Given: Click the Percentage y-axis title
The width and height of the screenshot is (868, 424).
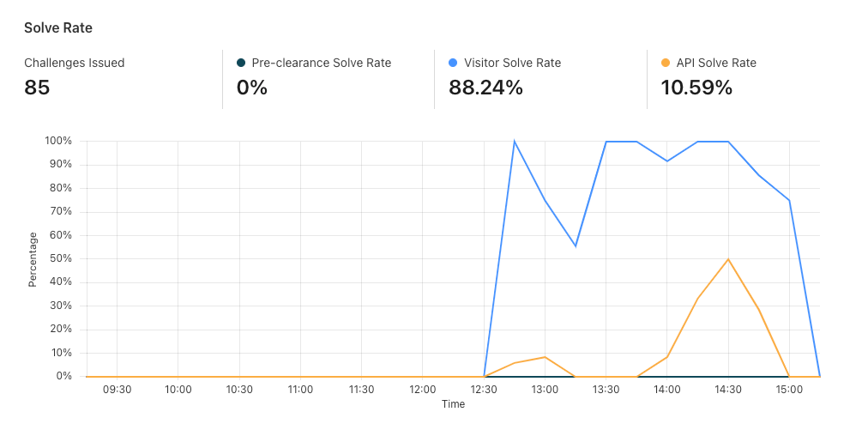Looking at the screenshot, I should point(33,258).
